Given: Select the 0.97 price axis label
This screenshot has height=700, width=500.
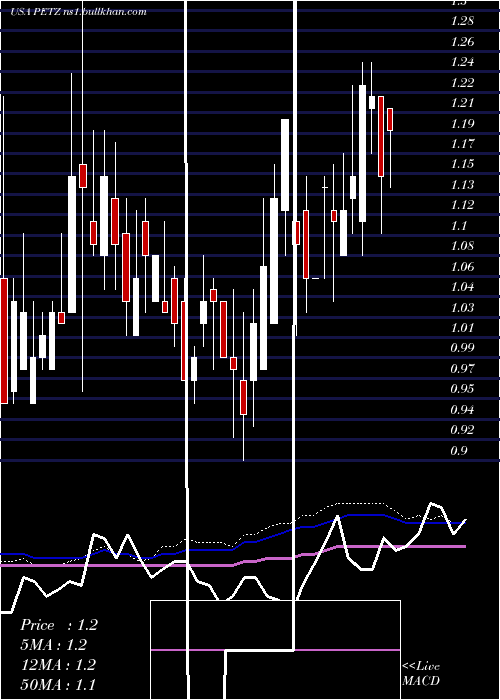Looking at the screenshot, I should [462, 368].
